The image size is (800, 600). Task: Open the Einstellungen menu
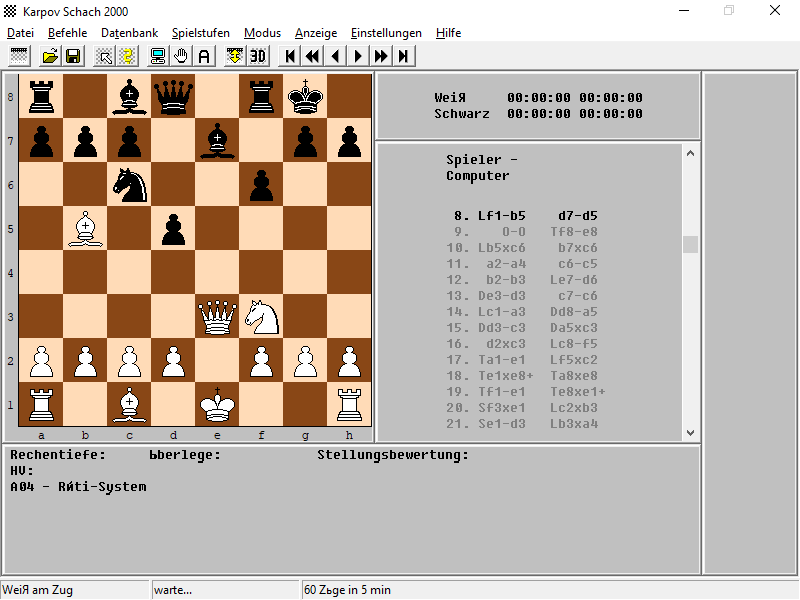pos(386,33)
